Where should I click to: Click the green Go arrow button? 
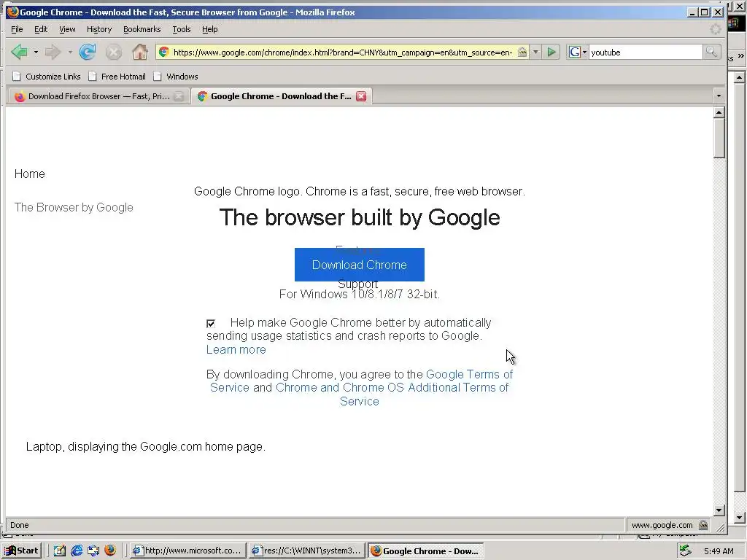[x=551, y=52]
